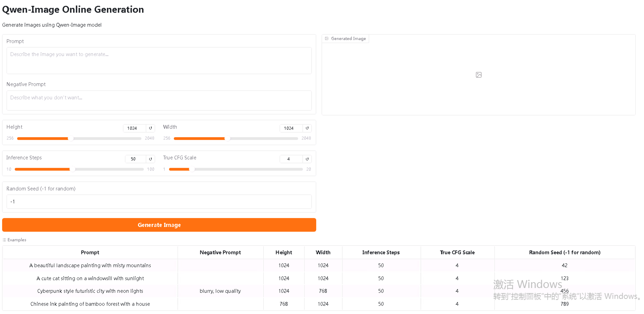The height and width of the screenshot is (314, 644).
Task: Select the cute cat windowsill example
Action: click(x=90, y=278)
